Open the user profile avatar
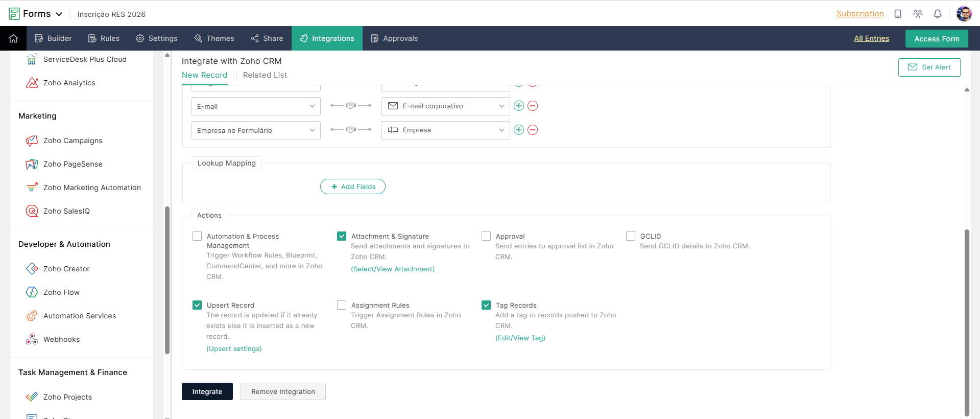This screenshot has height=419, width=980. (x=964, y=14)
